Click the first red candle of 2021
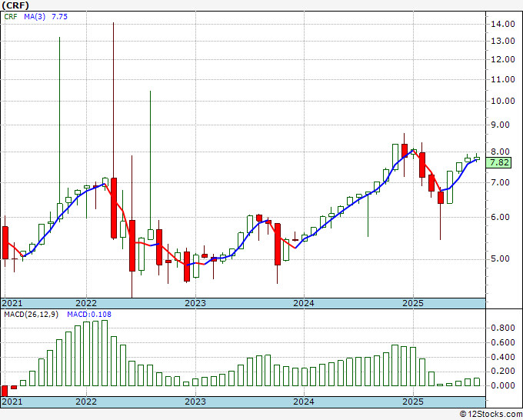This screenshot has width=523, height=420. pos(5,242)
